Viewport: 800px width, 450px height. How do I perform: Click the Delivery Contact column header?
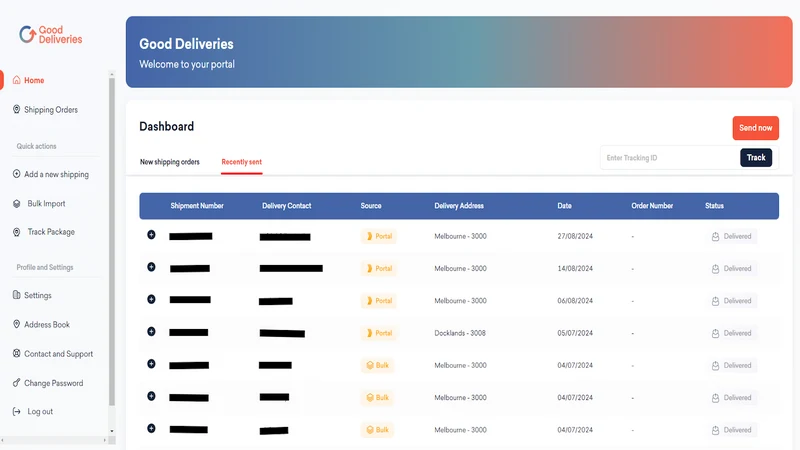click(286, 206)
